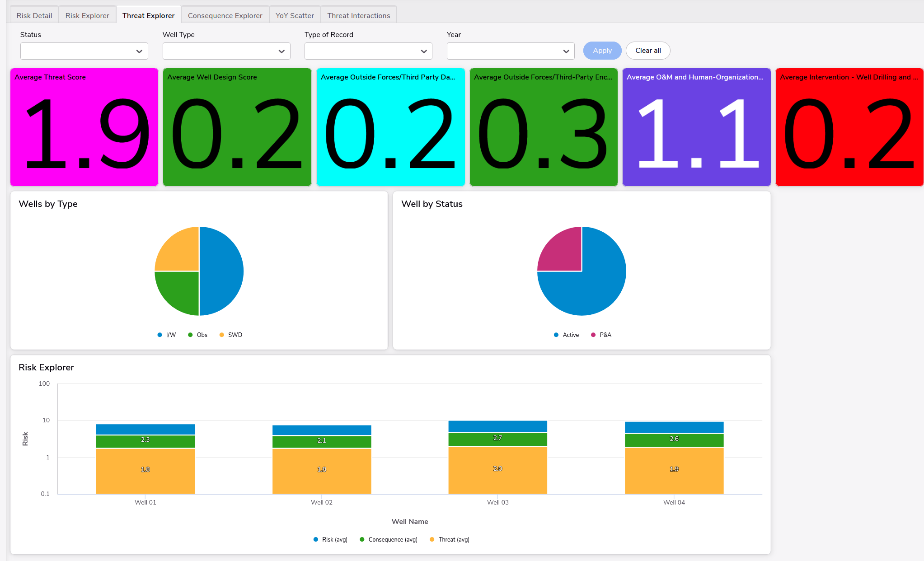Viewport: 924px width, 561px height.
Task: Click the Clear all button
Action: point(647,51)
